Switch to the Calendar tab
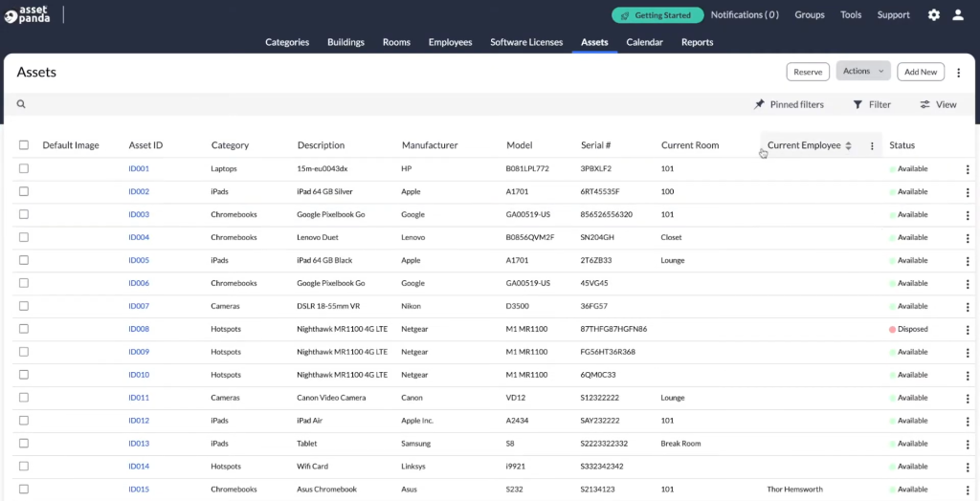Viewport: 980px width, 501px height. coord(644,42)
